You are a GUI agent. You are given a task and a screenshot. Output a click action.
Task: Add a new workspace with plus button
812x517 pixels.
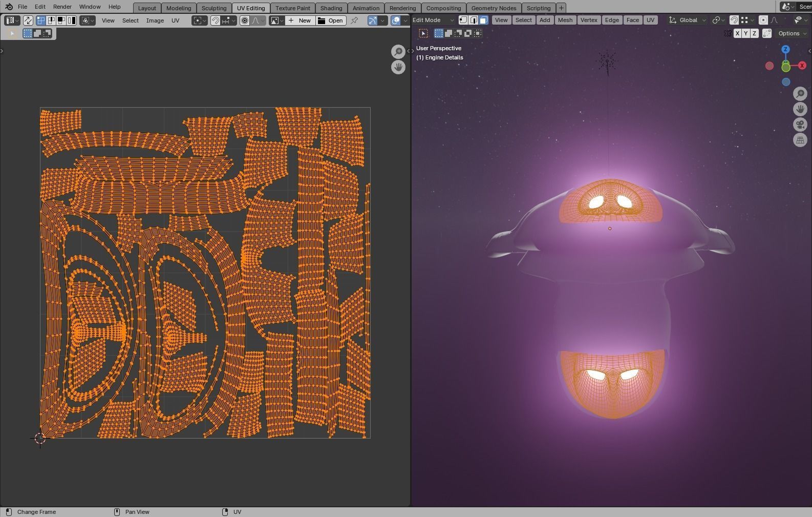pos(561,8)
